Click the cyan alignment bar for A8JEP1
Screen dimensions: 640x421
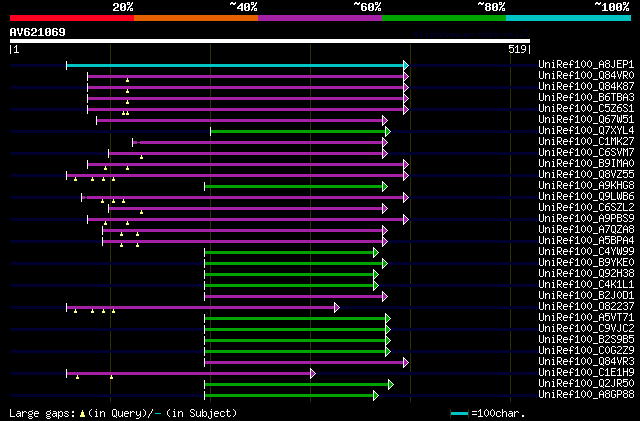(x=235, y=65)
